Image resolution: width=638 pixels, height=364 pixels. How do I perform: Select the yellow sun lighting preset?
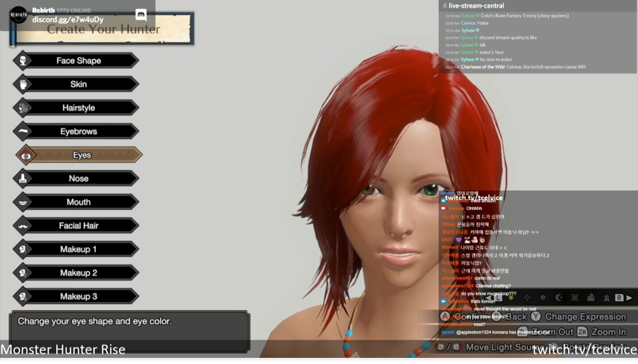(x=511, y=298)
